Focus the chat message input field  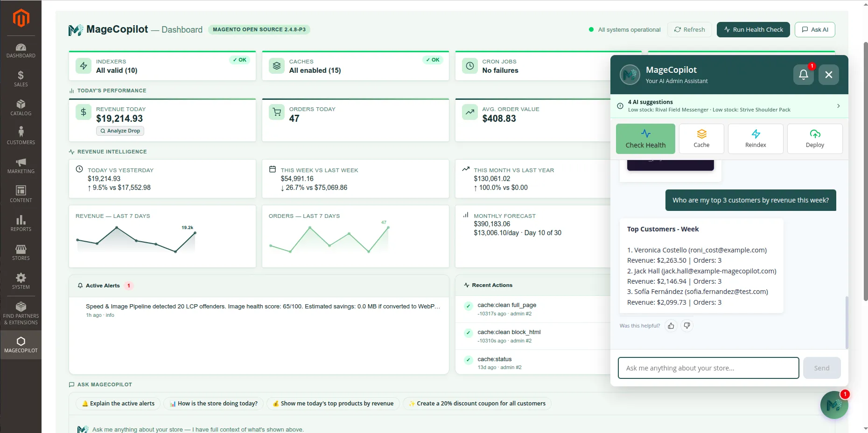point(708,368)
